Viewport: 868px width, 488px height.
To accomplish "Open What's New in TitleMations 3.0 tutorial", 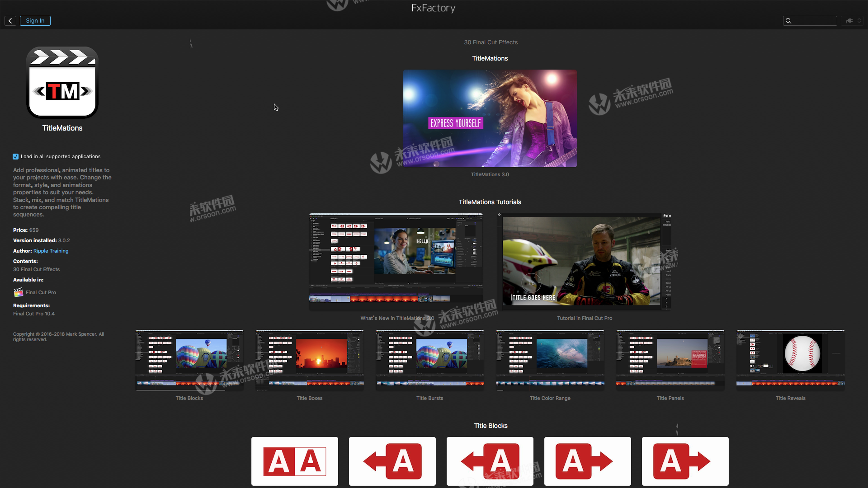I will (x=396, y=262).
